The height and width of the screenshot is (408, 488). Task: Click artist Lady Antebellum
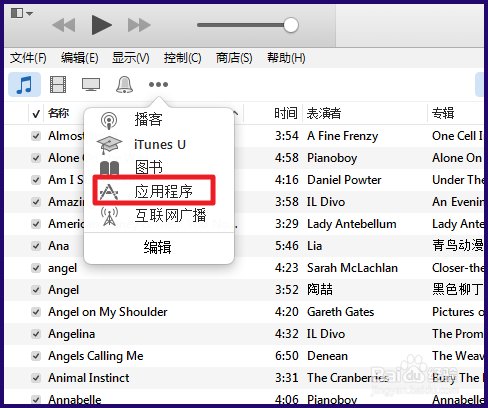click(352, 224)
